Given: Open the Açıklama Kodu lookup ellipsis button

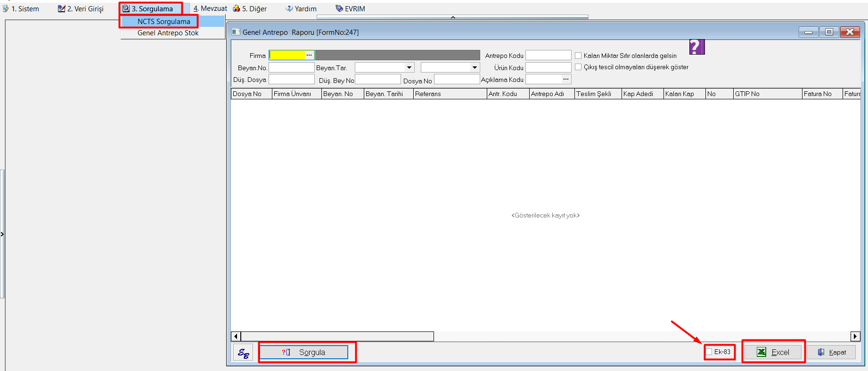Looking at the screenshot, I should click(565, 79).
